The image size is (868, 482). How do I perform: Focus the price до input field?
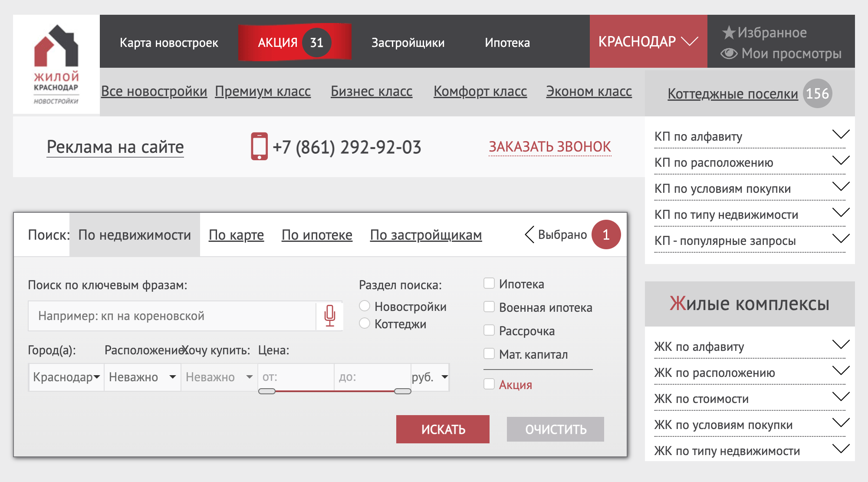[372, 377]
